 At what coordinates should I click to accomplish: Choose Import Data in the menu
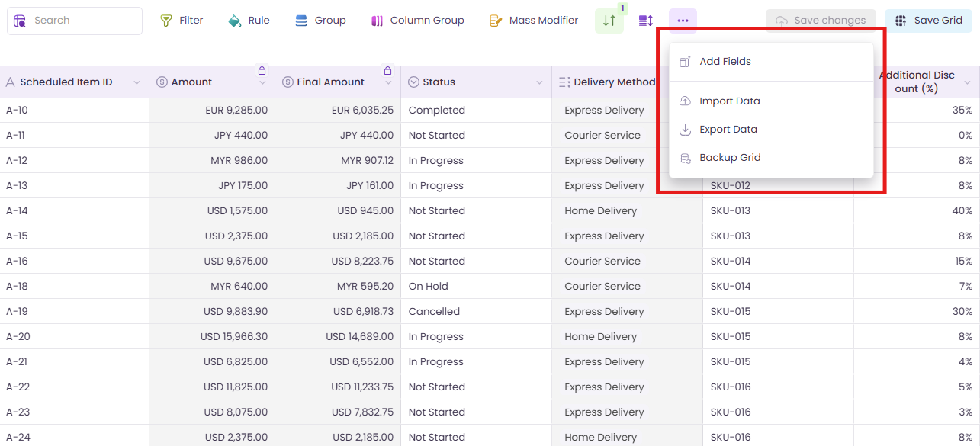point(729,101)
